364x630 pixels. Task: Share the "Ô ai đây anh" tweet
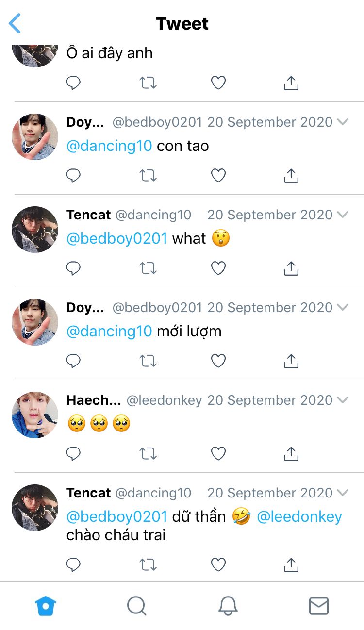[291, 83]
